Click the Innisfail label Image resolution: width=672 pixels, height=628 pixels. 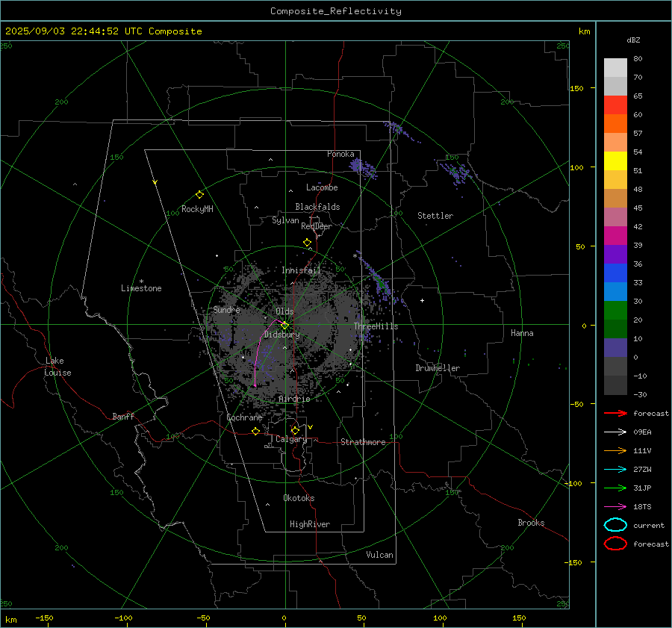pyautogui.click(x=302, y=270)
